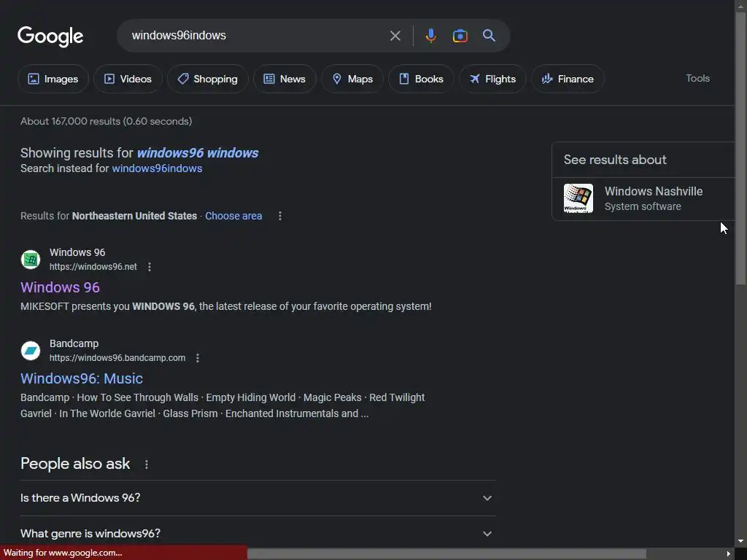Screen dimensions: 747x560
Task: Open search by image camera icon
Action: coord(460,36)
